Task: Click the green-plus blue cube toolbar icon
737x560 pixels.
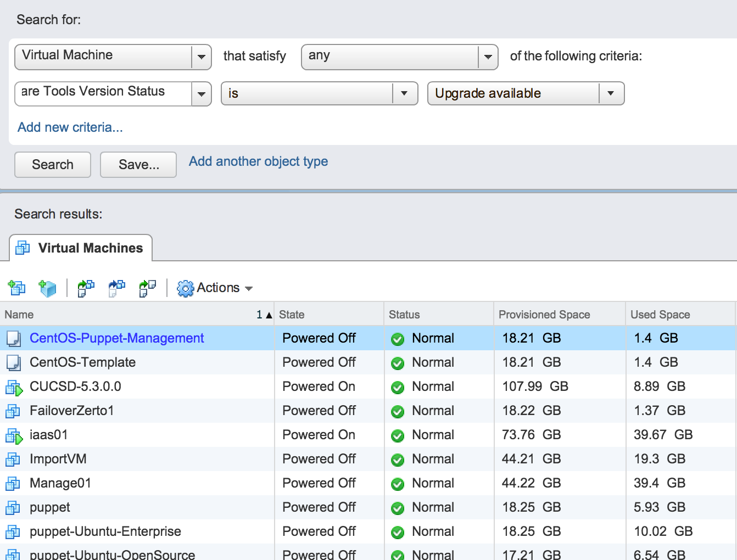Action: tap(48, 288)
